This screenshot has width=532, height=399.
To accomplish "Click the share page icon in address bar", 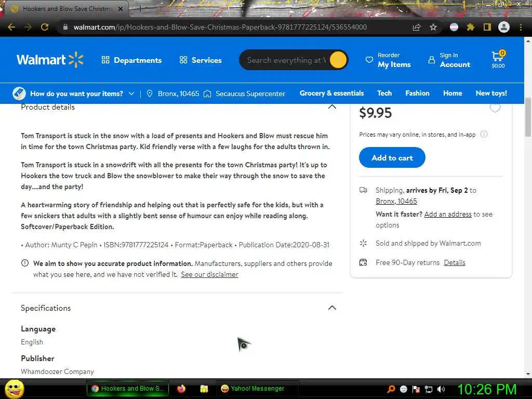I will (x=417, y=27).
